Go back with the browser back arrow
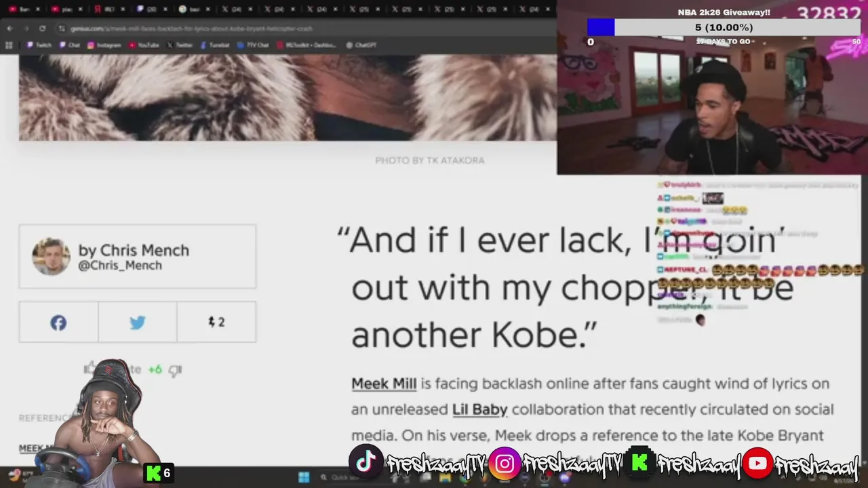This screenshot has width=868, height=488. pyautogui.click(x=9, y=28)
